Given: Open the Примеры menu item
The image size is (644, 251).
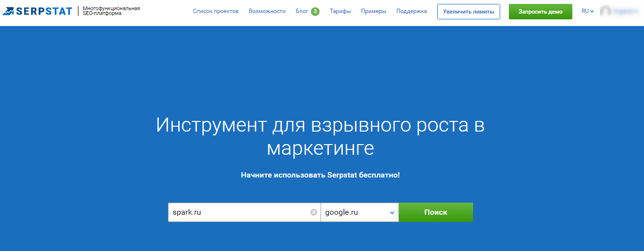Looking at the screenshot, I should coord(374,11).
